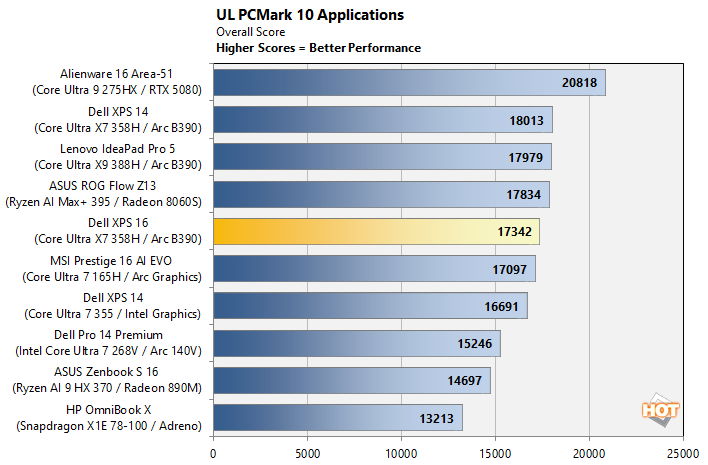Select the Alienware 16 Area-51 label
The image size is (708, 465).
[x=116, y=74]
